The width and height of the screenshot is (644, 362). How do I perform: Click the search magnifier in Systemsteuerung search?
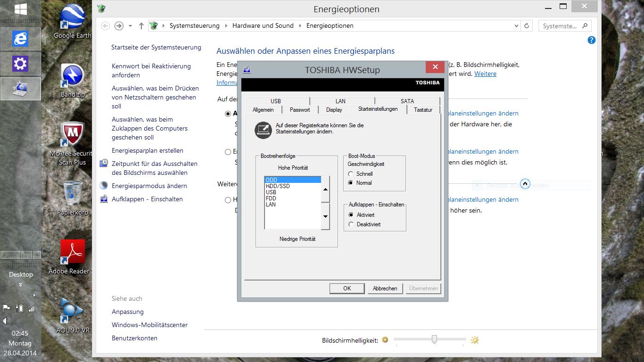585,25
